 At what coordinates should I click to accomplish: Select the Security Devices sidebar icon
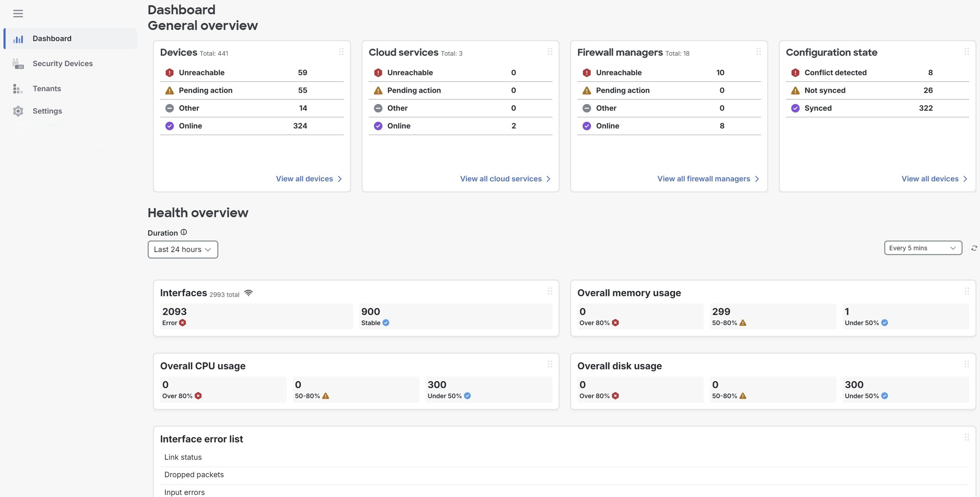[x=18, y=63]
